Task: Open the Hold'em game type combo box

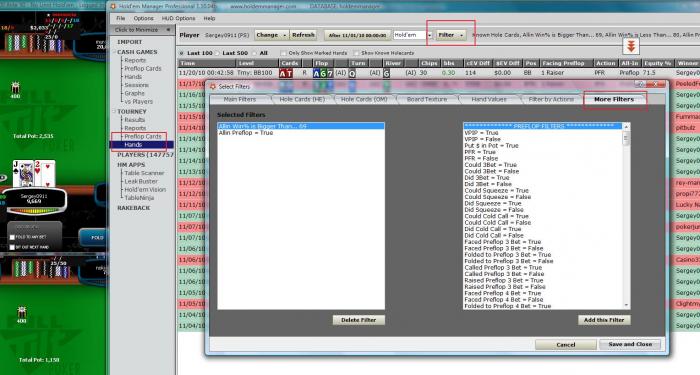Action: click(413, 35)
